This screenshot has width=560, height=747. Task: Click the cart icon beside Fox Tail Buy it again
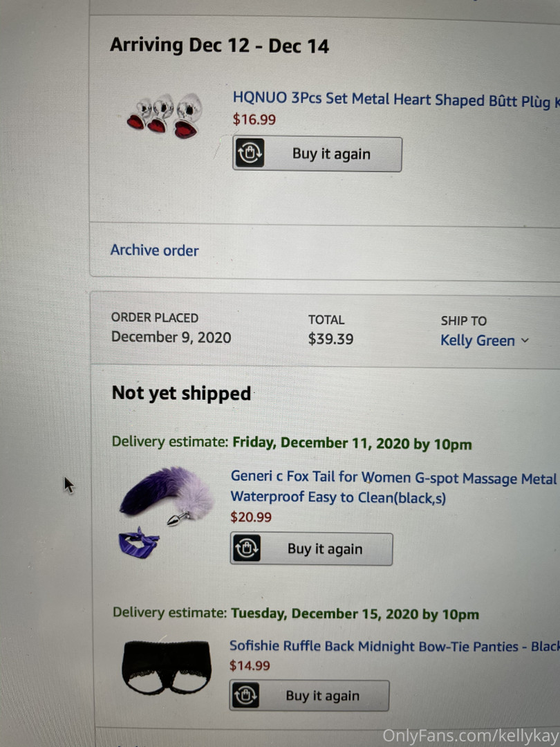(246, 549)
